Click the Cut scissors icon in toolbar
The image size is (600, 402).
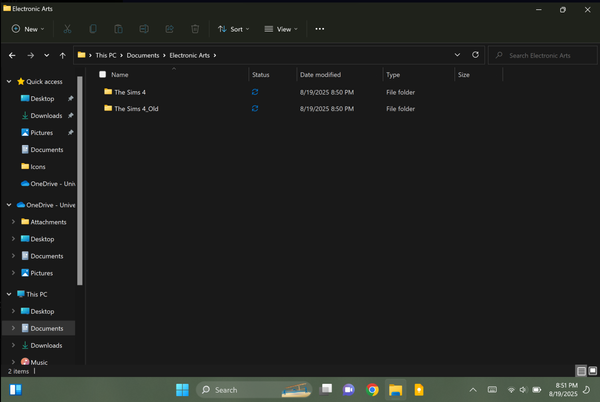[68, 29]
